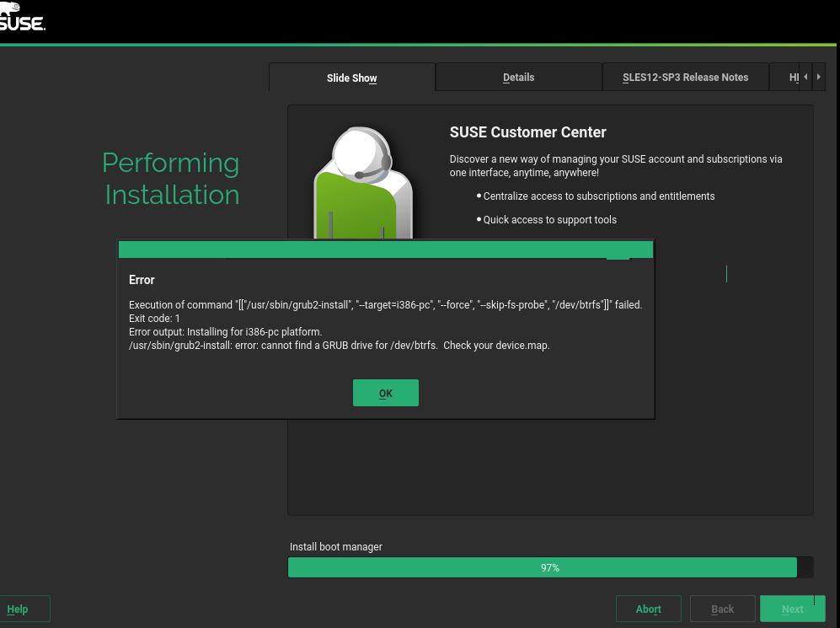This screenshot has width=840, height=628.
Task: Click the Performing Installation heading
Action: pyautogui.click(x=171, y=178)
